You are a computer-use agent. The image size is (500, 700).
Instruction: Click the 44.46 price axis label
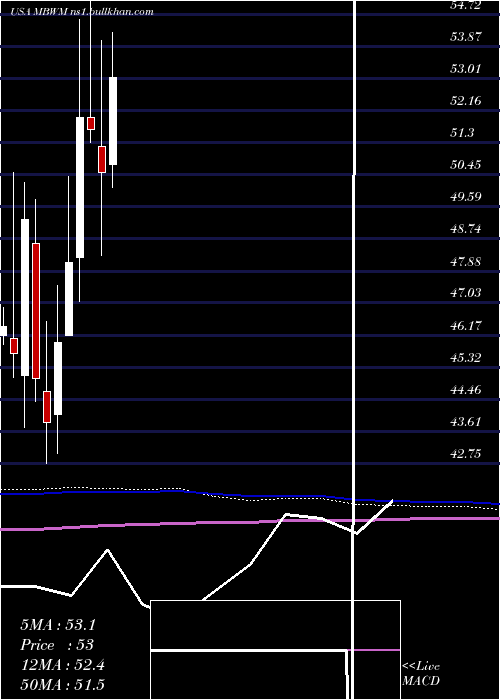coord(466,390)
